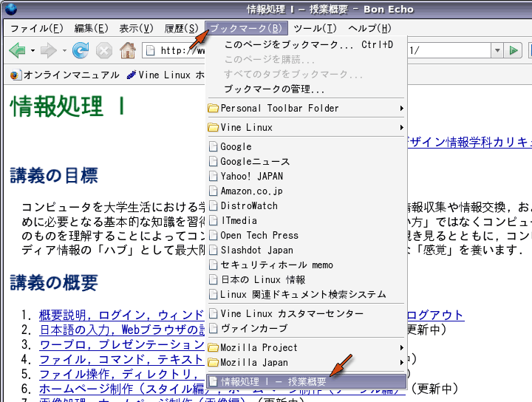Click the globe icon in title bar
This screenshot has width=532, height=402.
coord(10,9)
